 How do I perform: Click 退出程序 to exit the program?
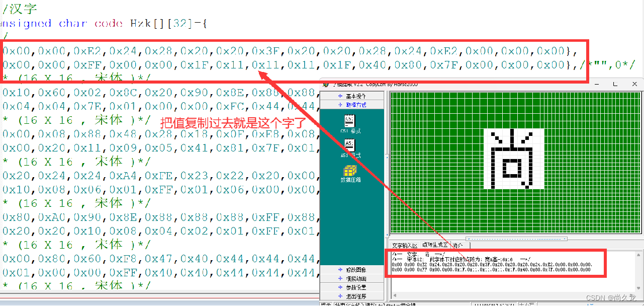(x=352, y=296)
